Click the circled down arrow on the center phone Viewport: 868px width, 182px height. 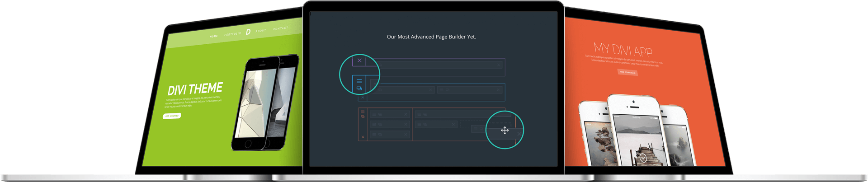tap(643, 158)
